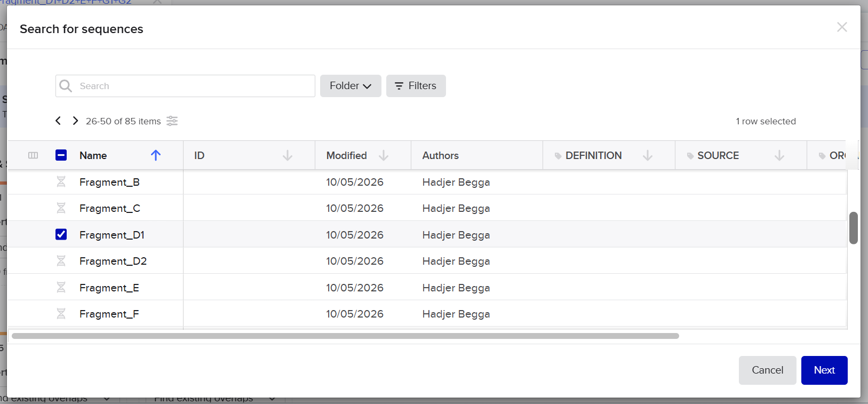The width and height of the screenshot is (868, 404).
Task: Click the DEFINITION tag icon
Action: click(x=558, y=156)
